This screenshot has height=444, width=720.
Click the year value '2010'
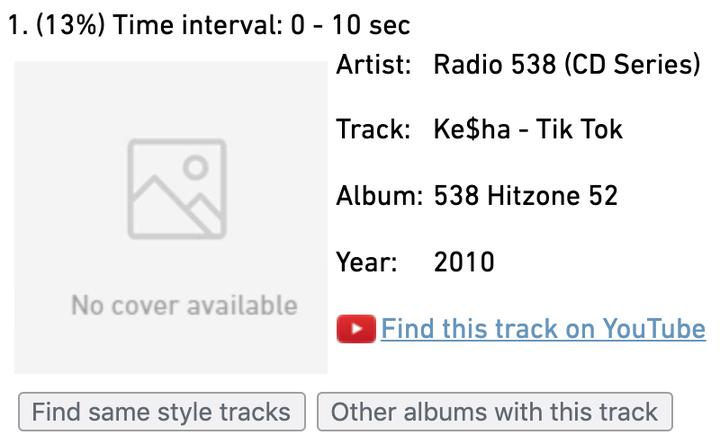pyautogui.click(x=464, y=263)
